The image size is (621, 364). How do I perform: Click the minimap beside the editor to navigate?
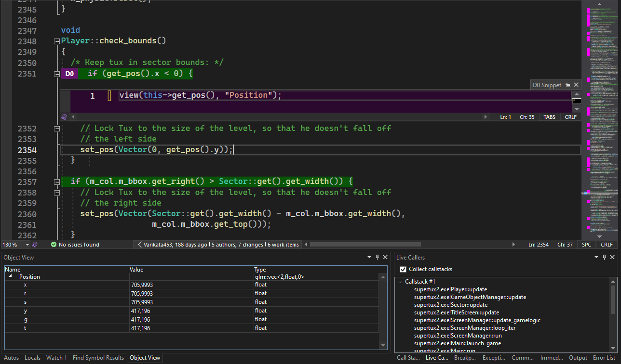[x=600, y=120]
